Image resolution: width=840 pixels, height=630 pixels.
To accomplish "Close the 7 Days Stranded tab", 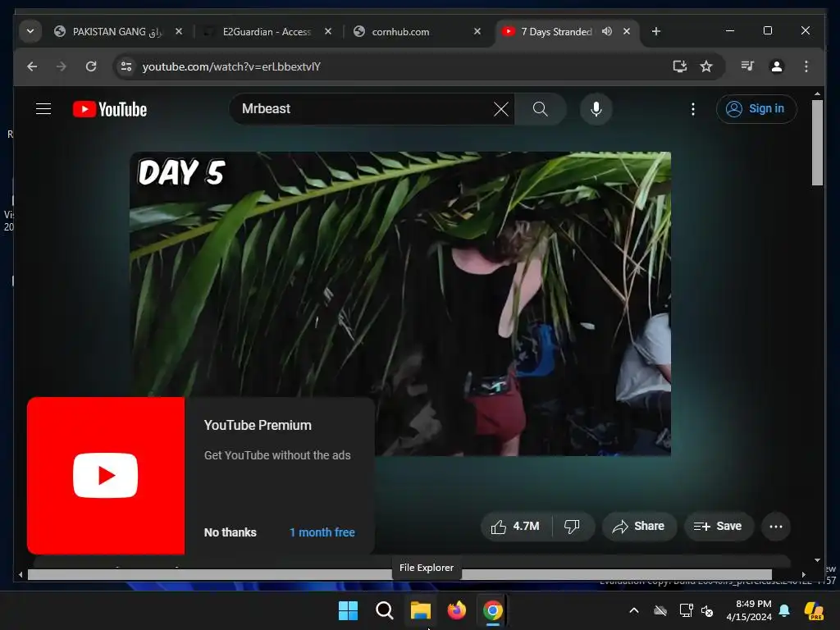I will pos(627,32).
